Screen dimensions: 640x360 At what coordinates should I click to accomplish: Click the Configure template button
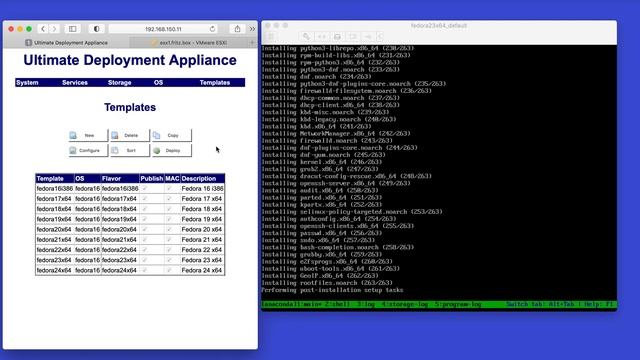pyautogui.click(x=88, y=150)
